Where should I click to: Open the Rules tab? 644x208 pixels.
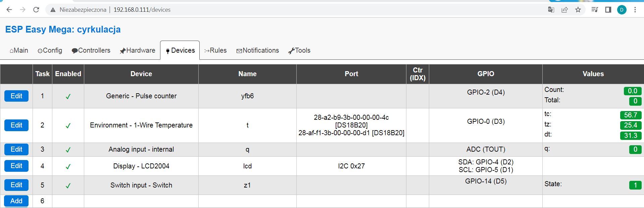click(215, 50)
